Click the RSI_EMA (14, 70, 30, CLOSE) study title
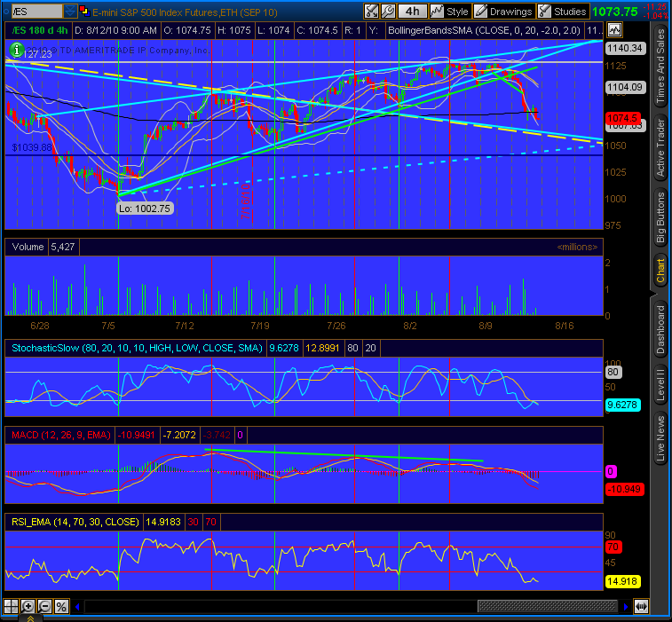The image size is (672, 622). point(75,522)
